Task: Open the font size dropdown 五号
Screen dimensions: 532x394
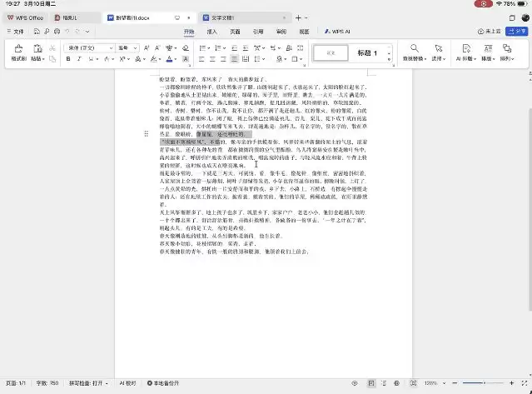Action: point(122,47)
